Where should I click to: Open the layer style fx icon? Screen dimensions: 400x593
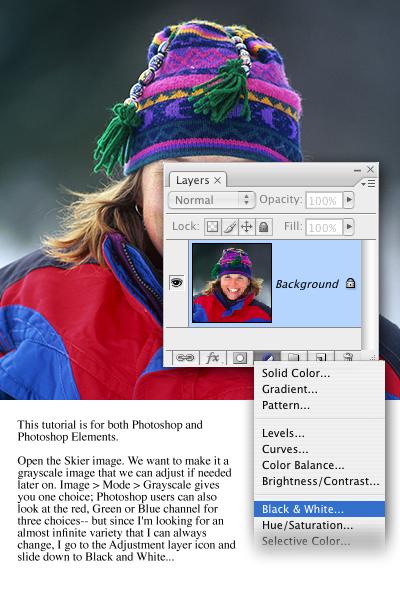click(212, 357)
